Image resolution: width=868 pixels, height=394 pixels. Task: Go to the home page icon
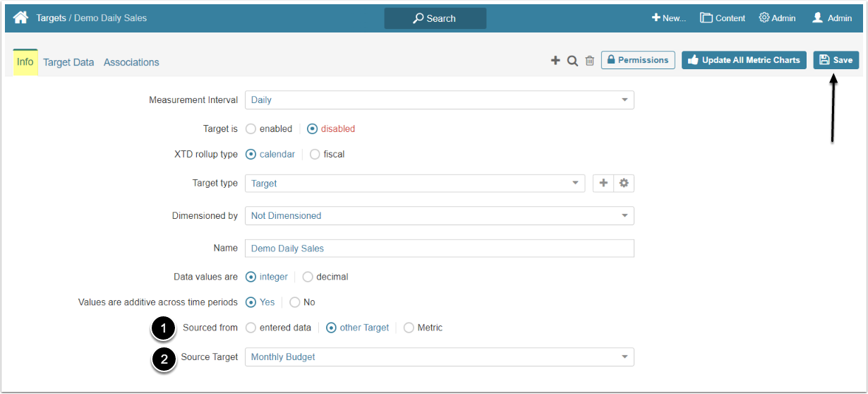click(21, 18)
